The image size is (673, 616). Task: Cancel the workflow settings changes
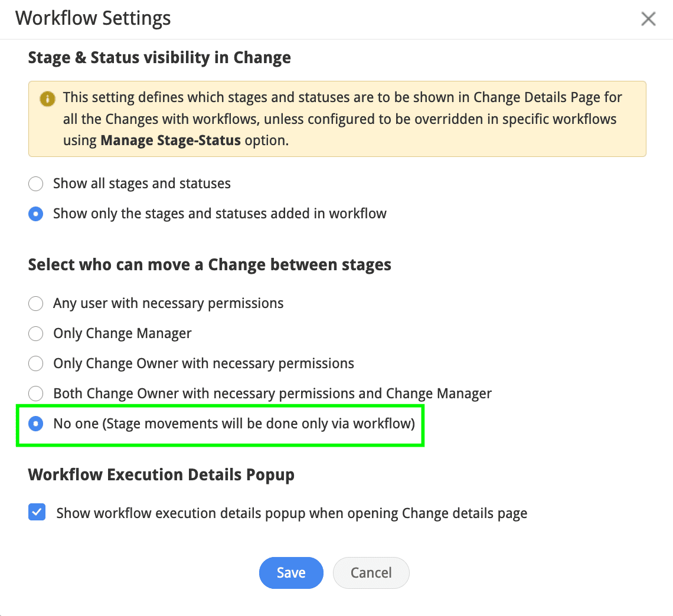pyautogui.click(x=371, y=573)
